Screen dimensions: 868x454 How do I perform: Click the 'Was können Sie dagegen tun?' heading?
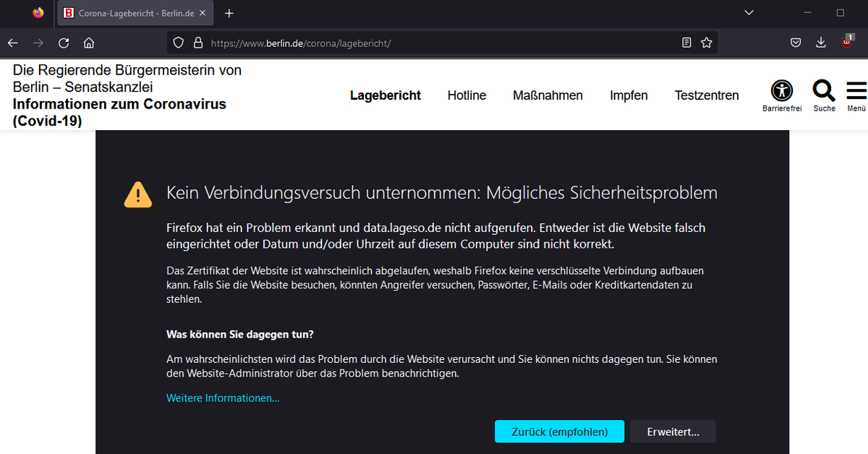point(240,335)
